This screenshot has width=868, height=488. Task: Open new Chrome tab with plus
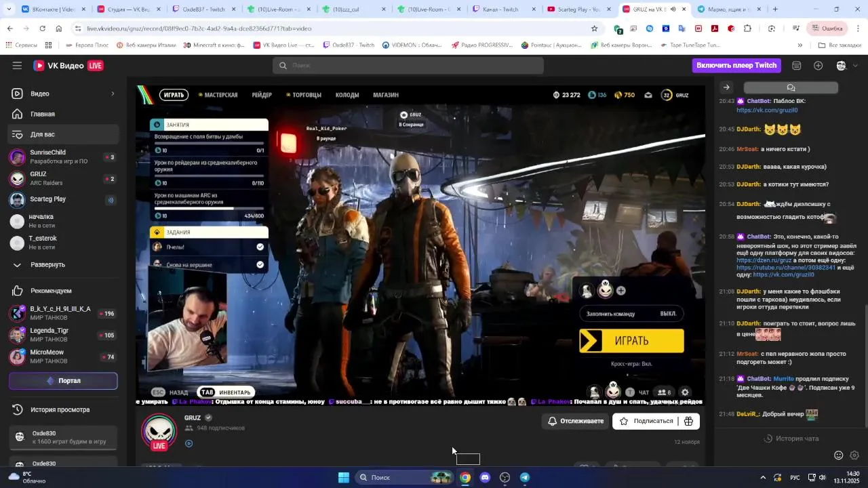[775, 9]
